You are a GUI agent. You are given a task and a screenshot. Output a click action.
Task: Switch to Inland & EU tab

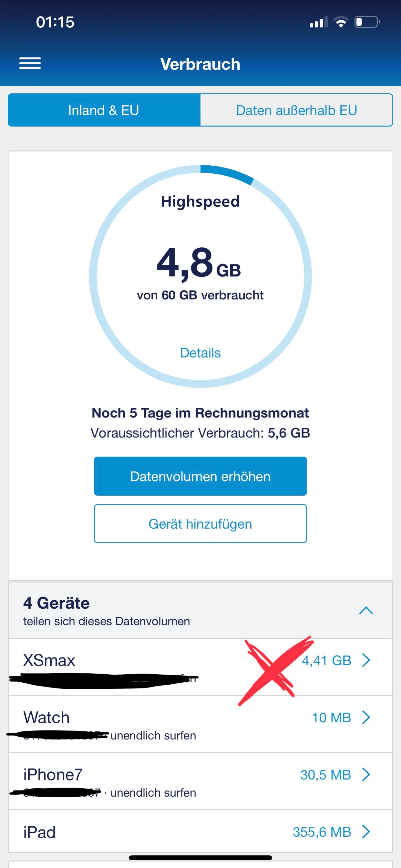[x=104, y=110]
